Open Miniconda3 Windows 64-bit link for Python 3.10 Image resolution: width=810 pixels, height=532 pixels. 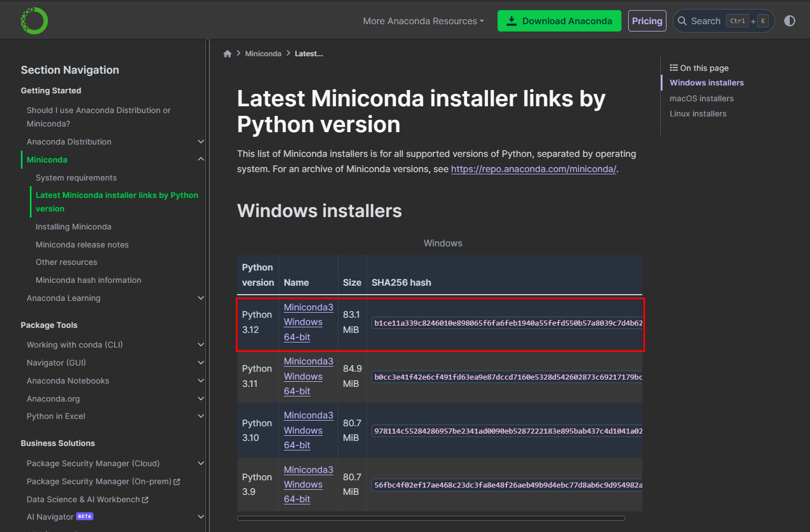coord(308,430)
